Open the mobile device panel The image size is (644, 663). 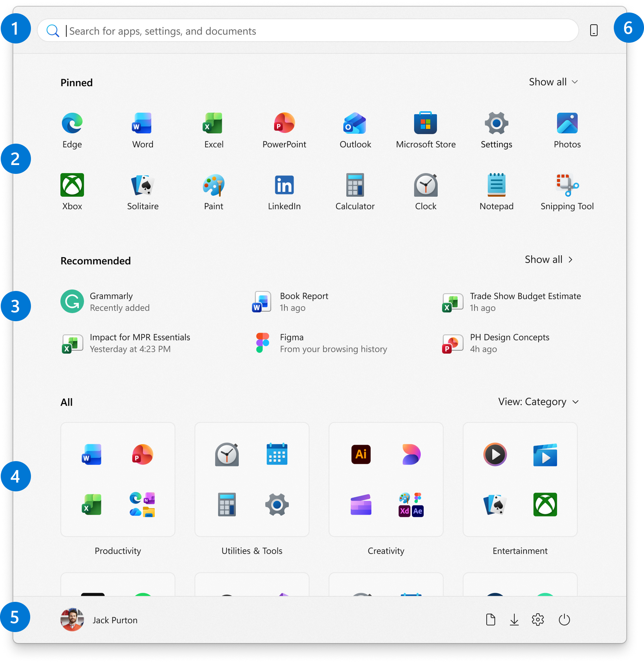tap(594, 31)
